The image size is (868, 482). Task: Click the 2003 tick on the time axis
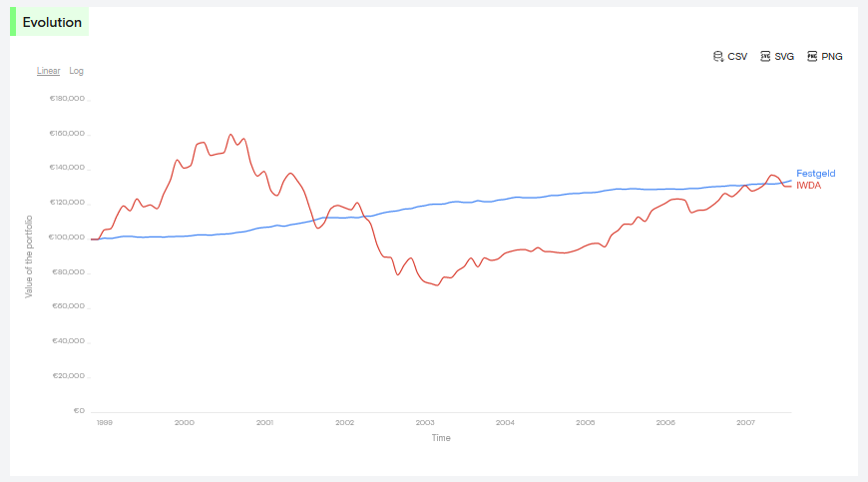click(x=425, y=423)
